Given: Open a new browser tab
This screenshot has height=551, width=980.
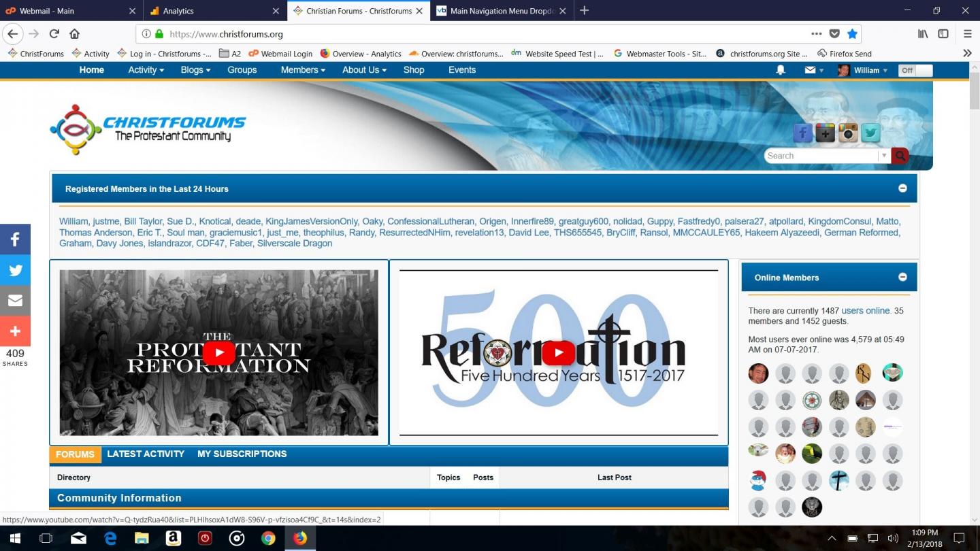Looking at the screenshot, I should 584,10.
